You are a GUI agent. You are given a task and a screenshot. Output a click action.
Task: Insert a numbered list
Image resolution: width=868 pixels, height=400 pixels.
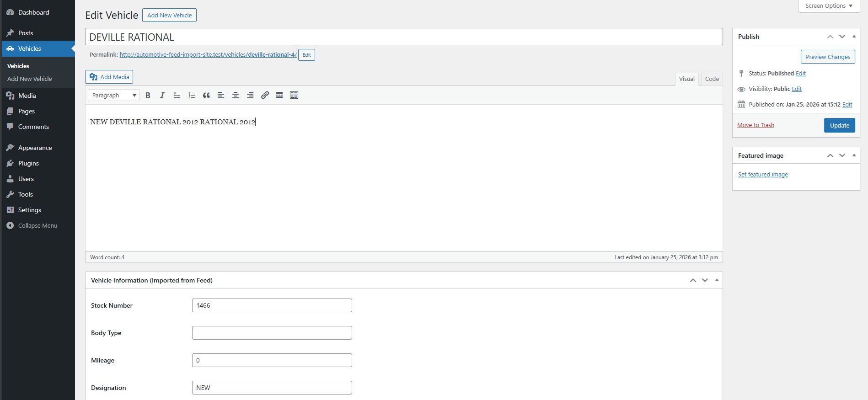coord(192,95)
